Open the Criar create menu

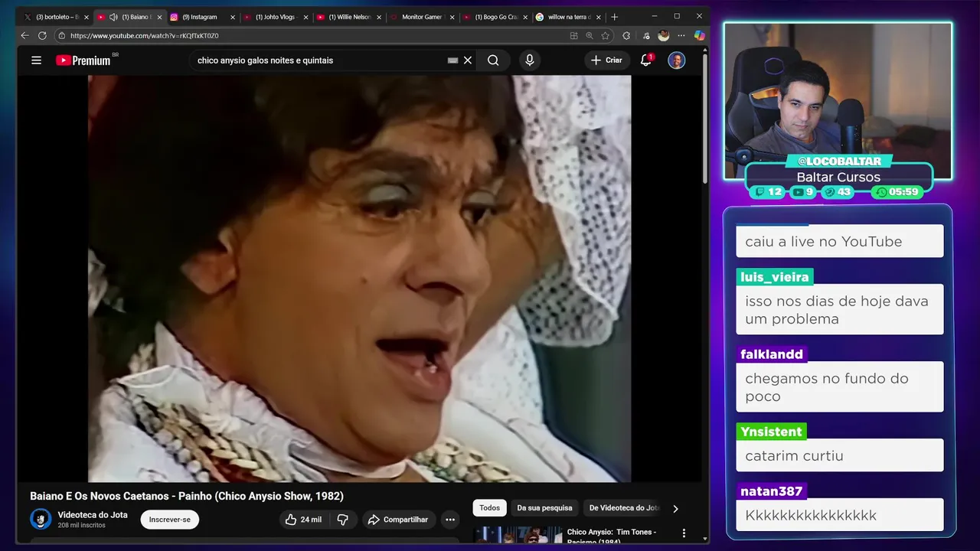pos(606,60)
